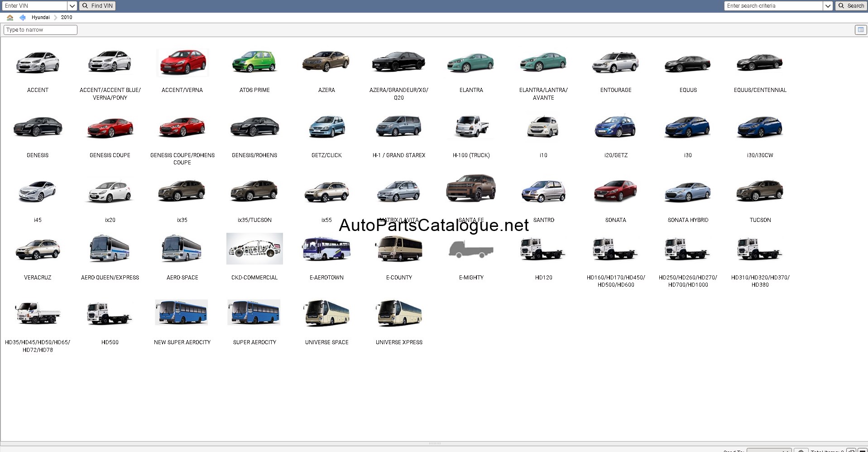Open the ACCENT/VERNA red car model
Screen dimensions: 868x452
[x=182, y=63]
